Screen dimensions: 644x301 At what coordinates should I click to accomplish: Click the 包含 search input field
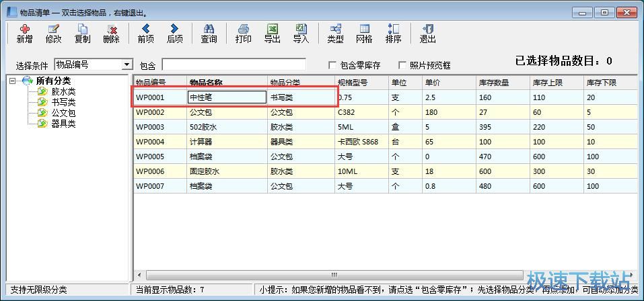(234, 64)
